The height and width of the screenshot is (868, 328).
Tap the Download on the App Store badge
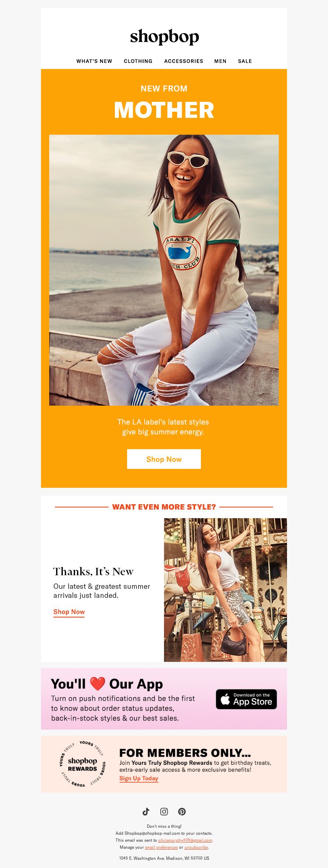[x=246, y=699]
